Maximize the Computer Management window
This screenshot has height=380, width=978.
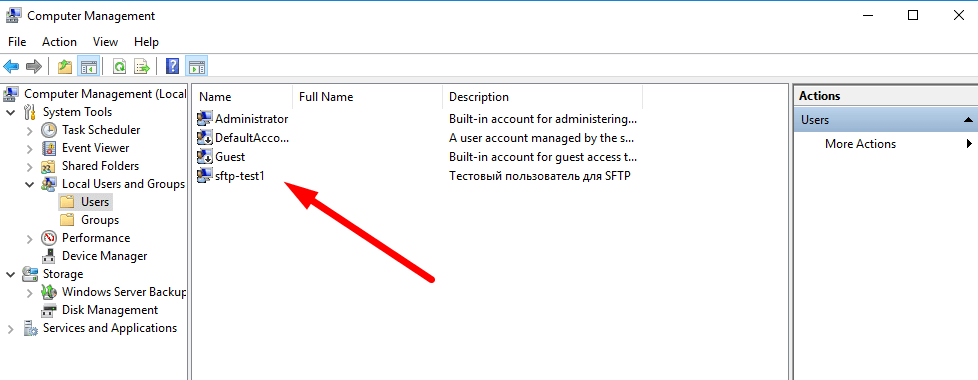point(913,16)
